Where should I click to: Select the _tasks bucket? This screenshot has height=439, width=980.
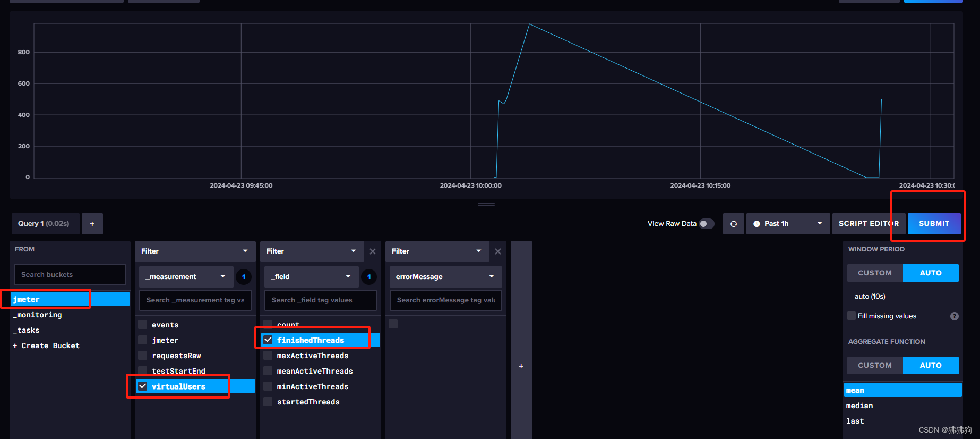(70, 330)
